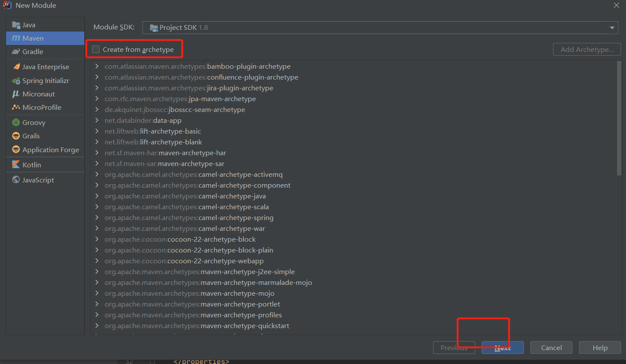Select maven-archetype-marmalade-mojo row

355,282
